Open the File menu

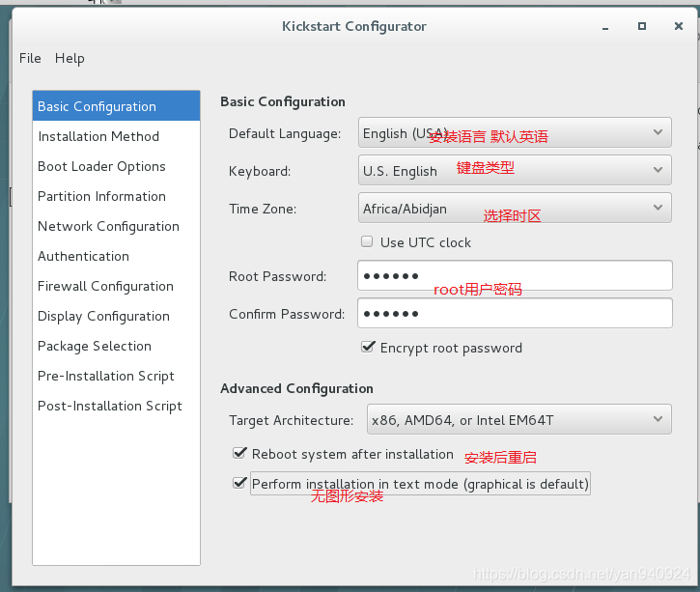(30, 58)
